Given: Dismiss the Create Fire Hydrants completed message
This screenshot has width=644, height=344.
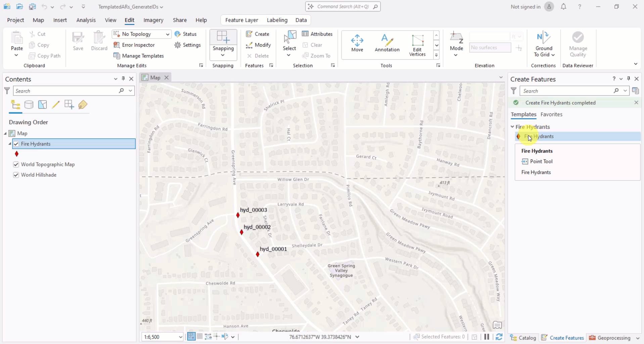Looking at the screenshot, I should [636, 103].
